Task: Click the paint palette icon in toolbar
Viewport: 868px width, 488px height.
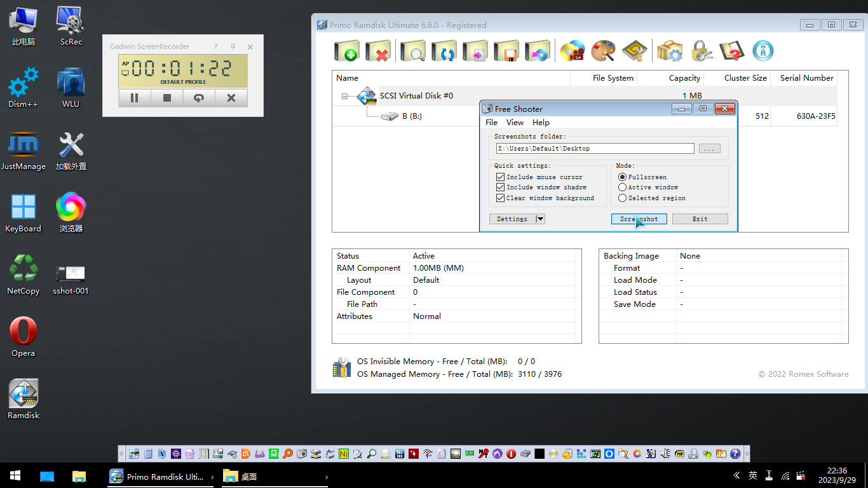Action: click(603, 51)
